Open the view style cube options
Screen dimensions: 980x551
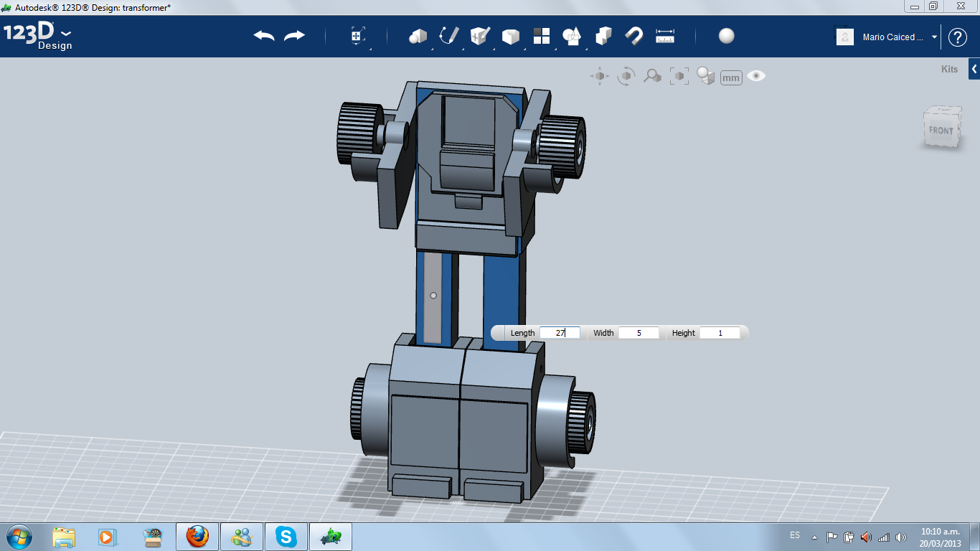[706, 76]
